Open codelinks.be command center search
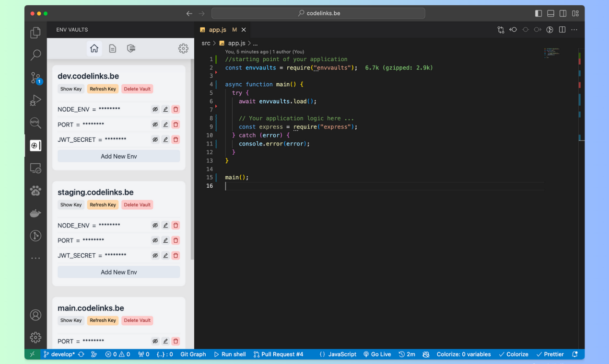 pyautogui.click(x=318, y=13)
